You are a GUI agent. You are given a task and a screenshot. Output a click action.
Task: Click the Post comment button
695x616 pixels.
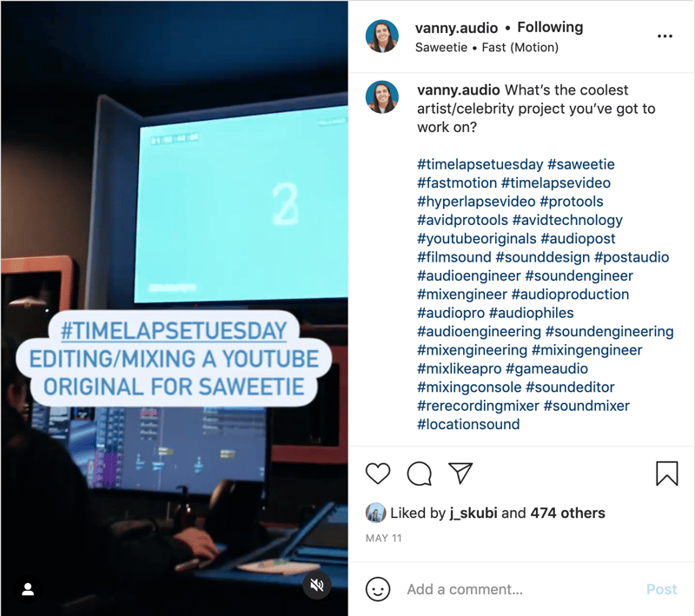[x=661, y=589]
